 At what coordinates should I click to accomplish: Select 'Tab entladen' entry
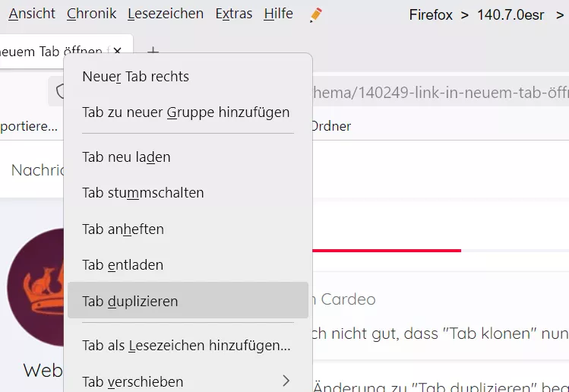[x=188, y=265]
